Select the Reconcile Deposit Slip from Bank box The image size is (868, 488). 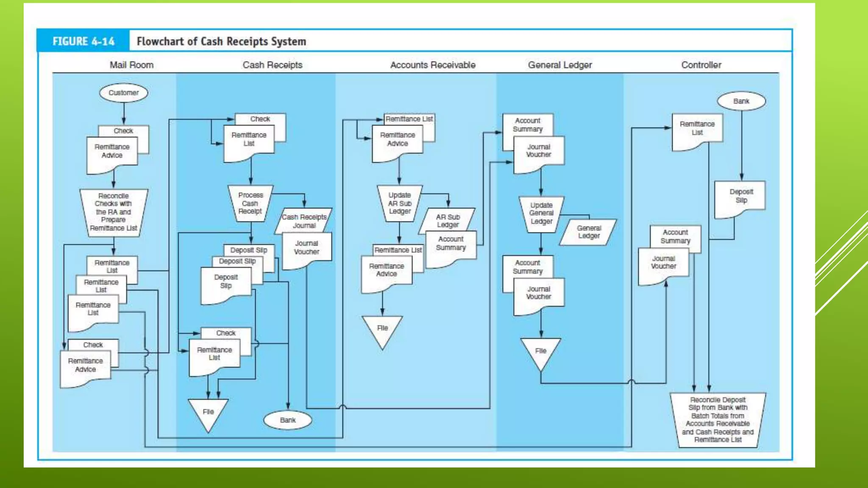718,419
